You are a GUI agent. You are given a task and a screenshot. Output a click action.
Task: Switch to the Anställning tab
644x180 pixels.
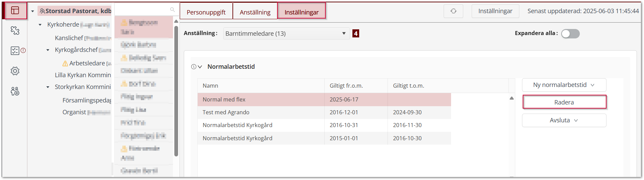[255, 12]
